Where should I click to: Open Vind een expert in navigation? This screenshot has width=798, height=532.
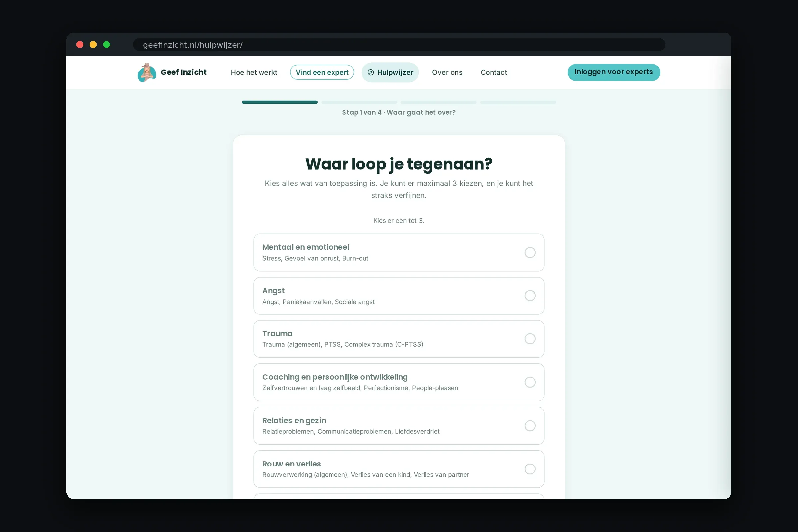click(322, 72)
